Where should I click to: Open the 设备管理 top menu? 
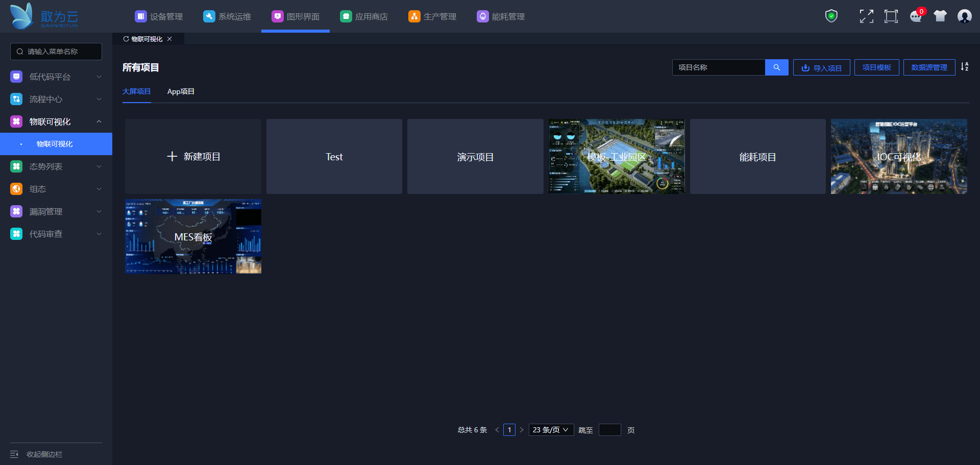pos(159,16)
